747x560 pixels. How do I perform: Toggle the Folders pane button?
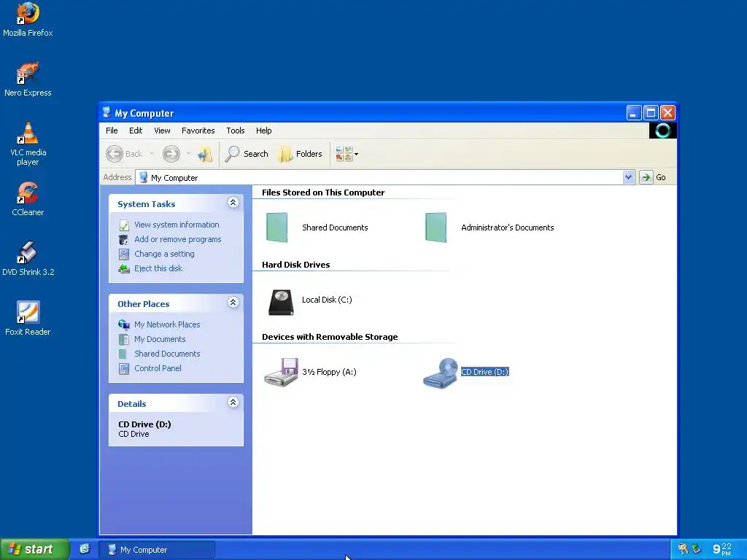pos(300,154)
